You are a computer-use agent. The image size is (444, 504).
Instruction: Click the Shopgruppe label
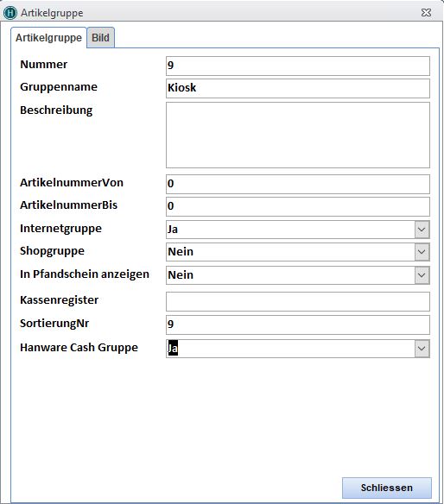(x=52, y=251)
